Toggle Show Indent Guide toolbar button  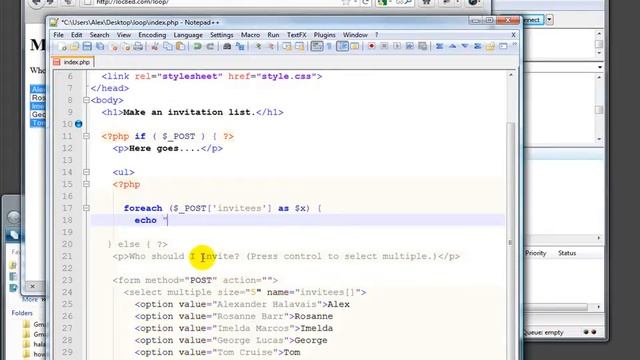coord(342,47)
